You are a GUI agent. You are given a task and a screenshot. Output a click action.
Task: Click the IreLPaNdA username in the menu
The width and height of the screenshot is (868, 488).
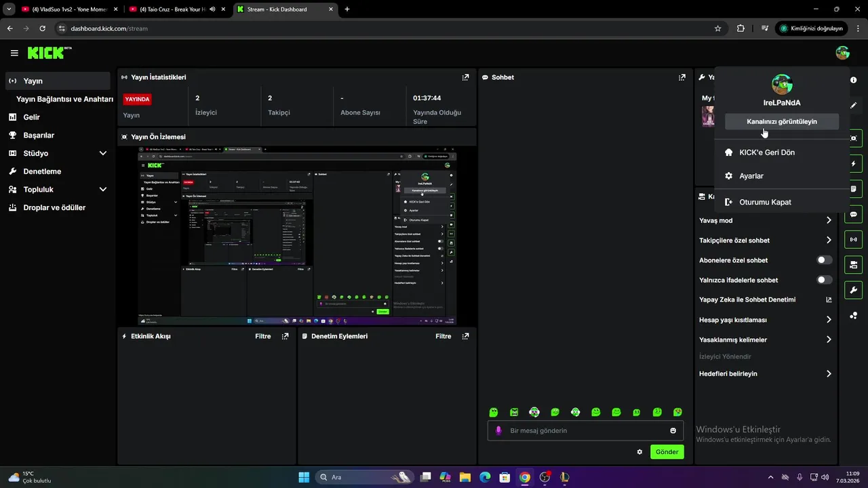click(x=782, y=103)
